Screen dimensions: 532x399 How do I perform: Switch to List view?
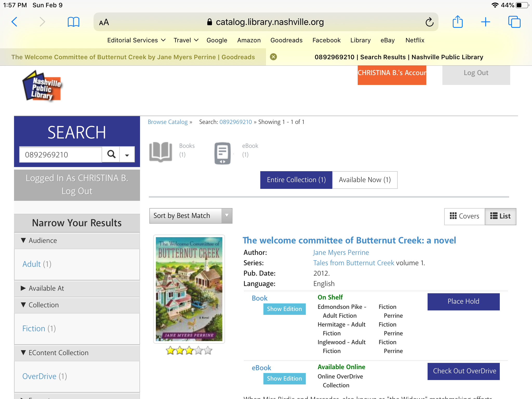click(500, 216)
